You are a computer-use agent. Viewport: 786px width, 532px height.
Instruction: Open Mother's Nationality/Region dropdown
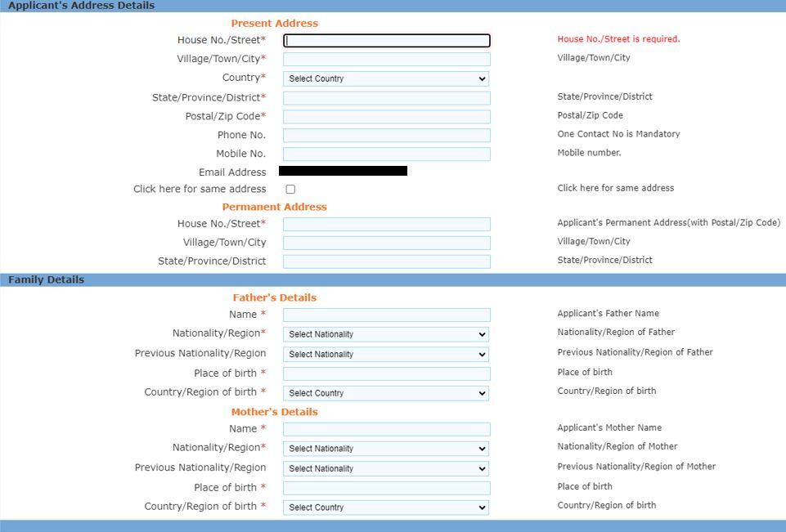(386, 449)
